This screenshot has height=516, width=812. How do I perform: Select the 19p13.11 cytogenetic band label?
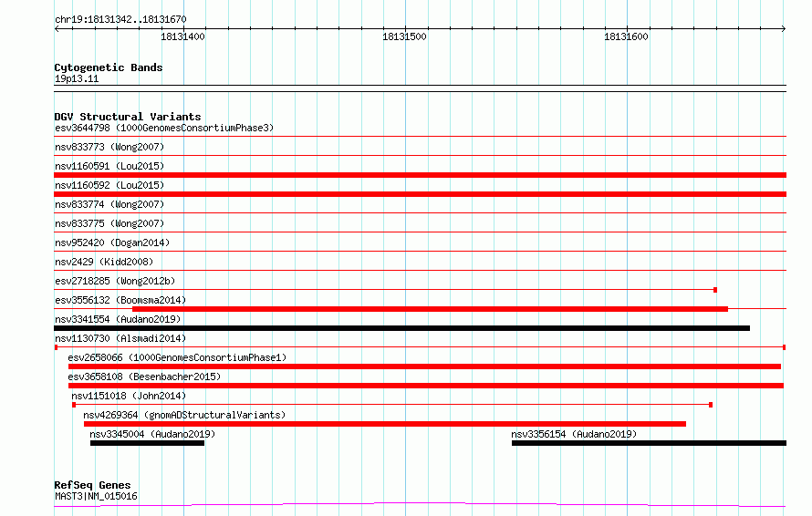tap(77, 78)
